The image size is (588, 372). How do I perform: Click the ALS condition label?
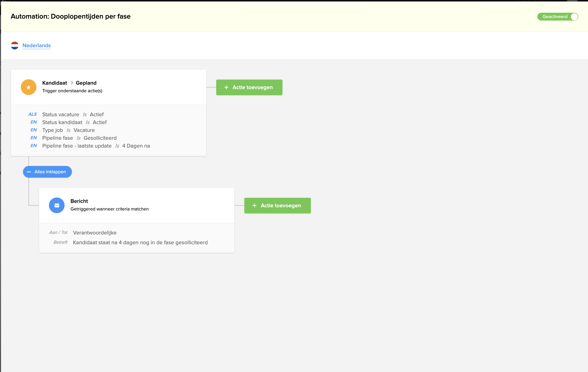pyautogui.click(x=32, y=114)
